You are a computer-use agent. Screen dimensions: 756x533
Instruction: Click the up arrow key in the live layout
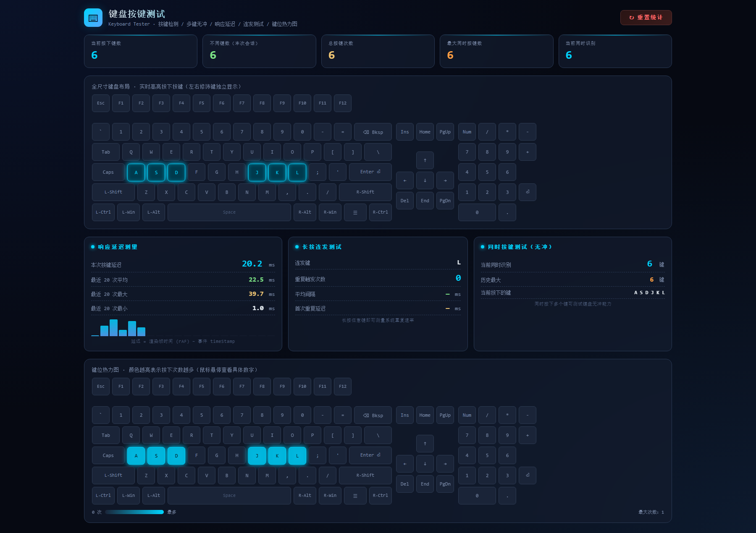(x=425, y=160)
